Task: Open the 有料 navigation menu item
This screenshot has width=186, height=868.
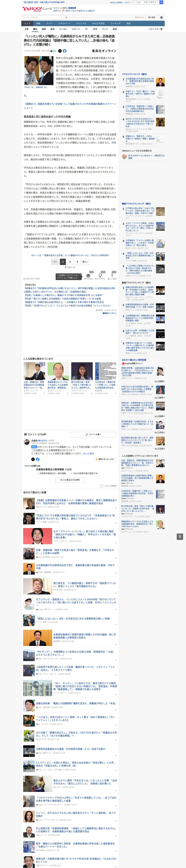Action: [x=128, y=24]
